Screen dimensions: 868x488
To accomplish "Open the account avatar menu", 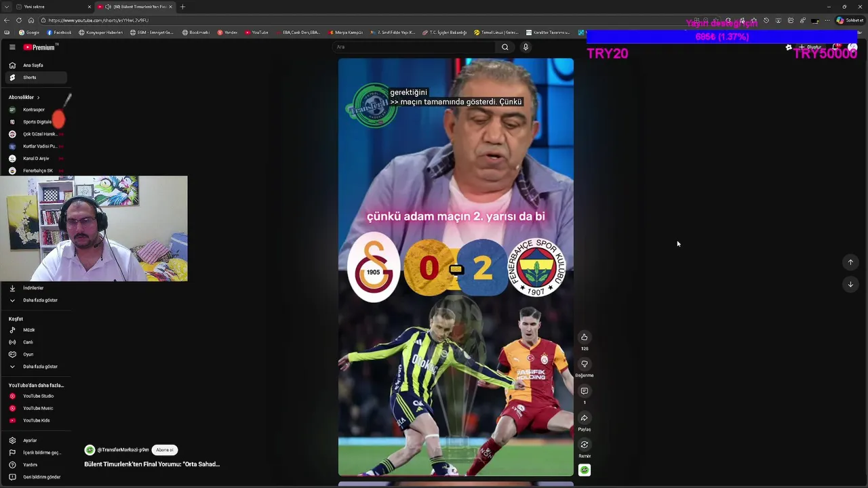I will (852, 47).
